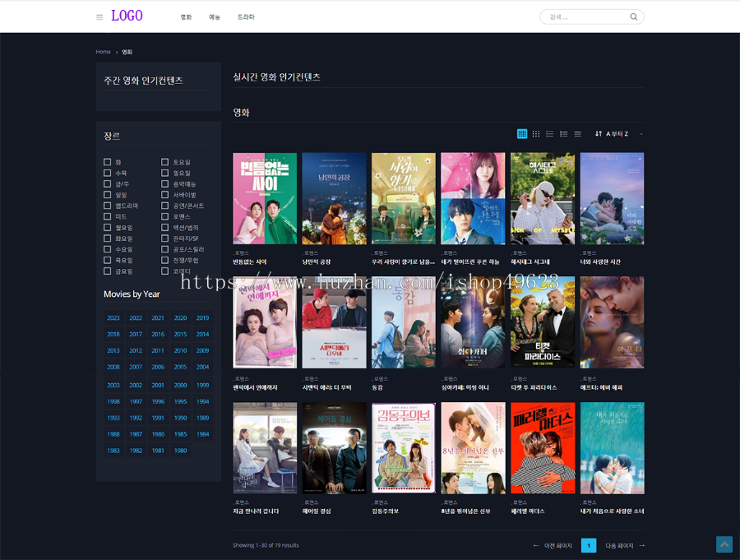Filter movies by year 2000

click(x=180, y=386)
